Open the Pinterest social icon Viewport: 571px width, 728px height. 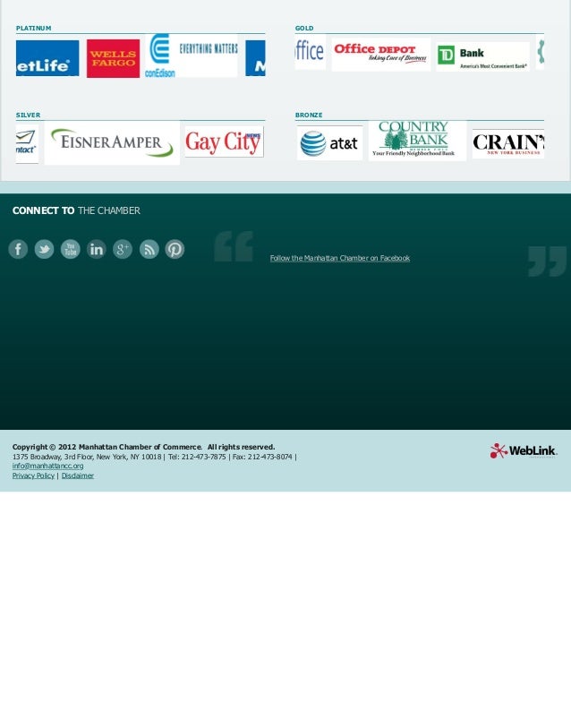[x=175, y=249]
